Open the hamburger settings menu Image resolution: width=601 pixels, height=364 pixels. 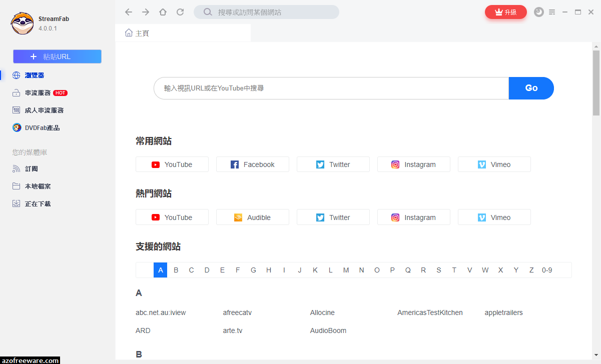coord(552,11)
